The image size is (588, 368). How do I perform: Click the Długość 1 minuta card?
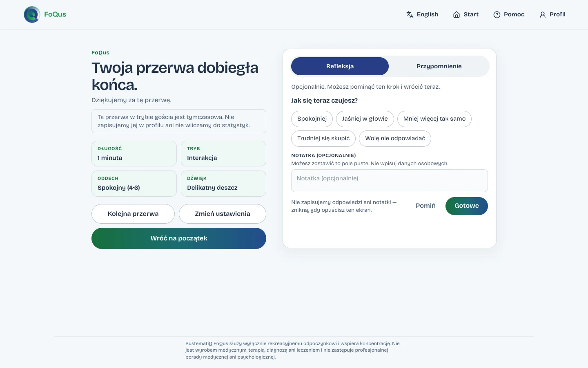point(134,153)
